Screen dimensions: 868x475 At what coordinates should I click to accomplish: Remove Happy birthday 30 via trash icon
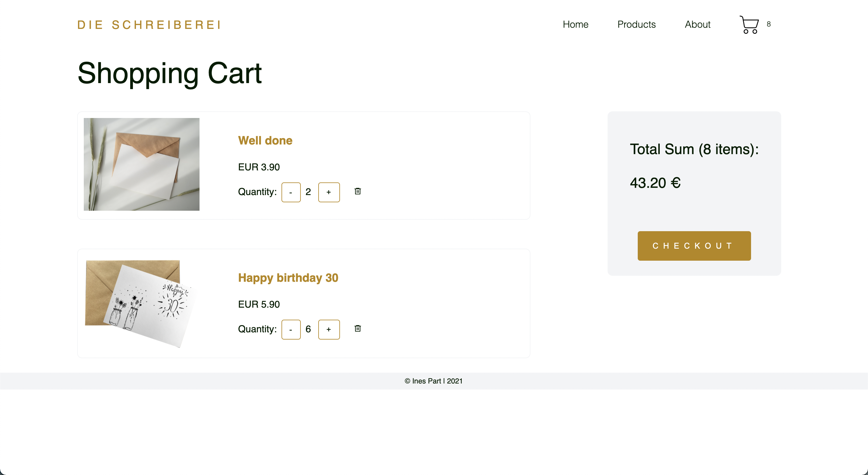coord(357,329)
